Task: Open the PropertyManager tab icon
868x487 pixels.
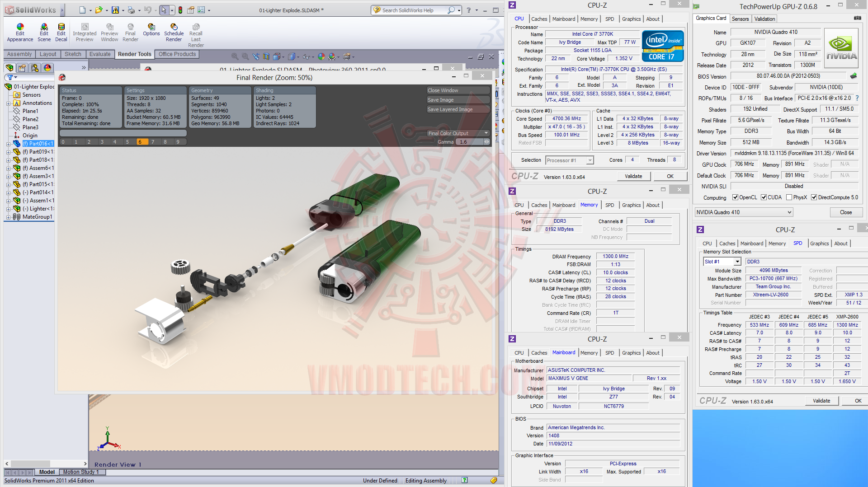Action: (x=22, y=68)
